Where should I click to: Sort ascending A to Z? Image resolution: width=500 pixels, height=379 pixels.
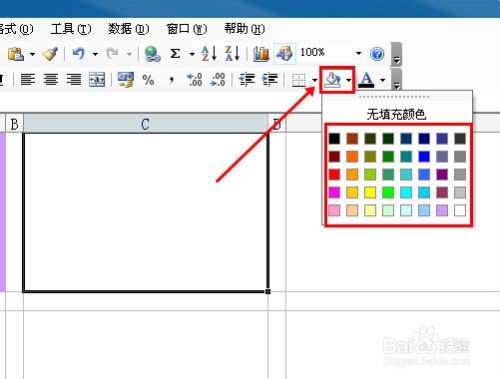209,53
